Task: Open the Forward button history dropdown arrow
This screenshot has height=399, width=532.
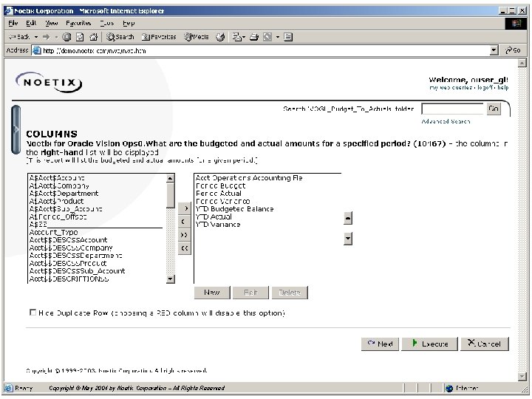Action: [x=56, y=37]
